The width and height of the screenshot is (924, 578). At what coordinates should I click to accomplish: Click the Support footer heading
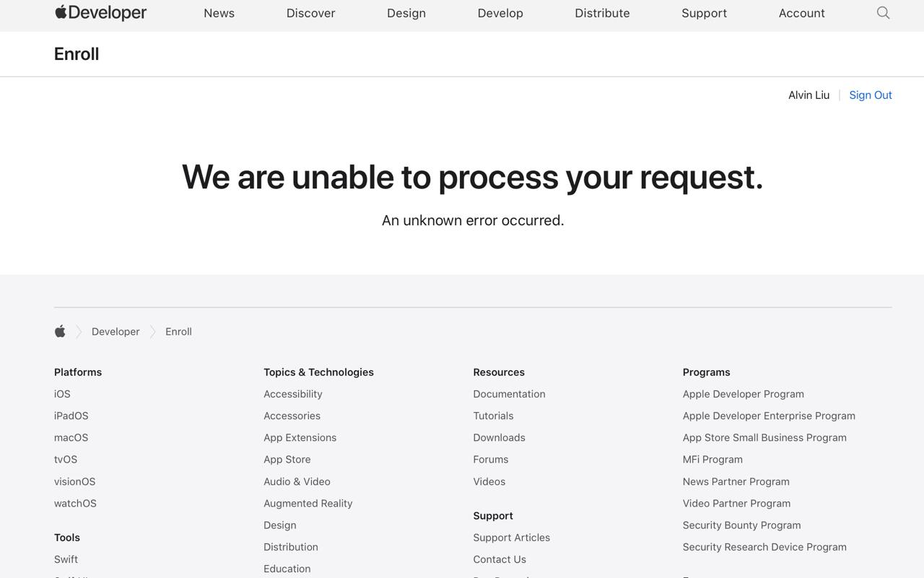pos(493,516)
